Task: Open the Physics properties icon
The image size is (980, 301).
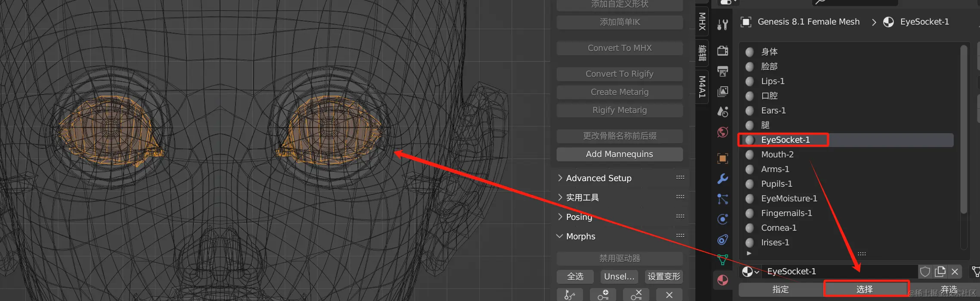Action: coord(723,219)
